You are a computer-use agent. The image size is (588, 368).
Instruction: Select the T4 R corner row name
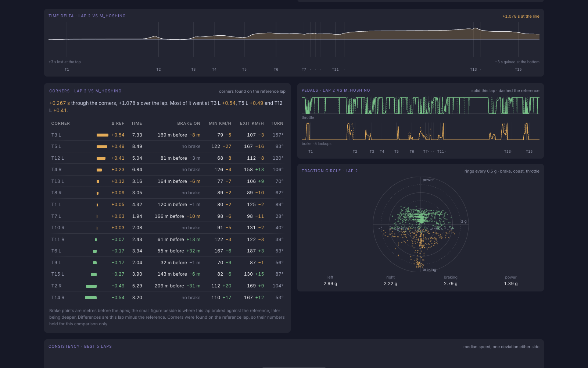click(56, 170)
